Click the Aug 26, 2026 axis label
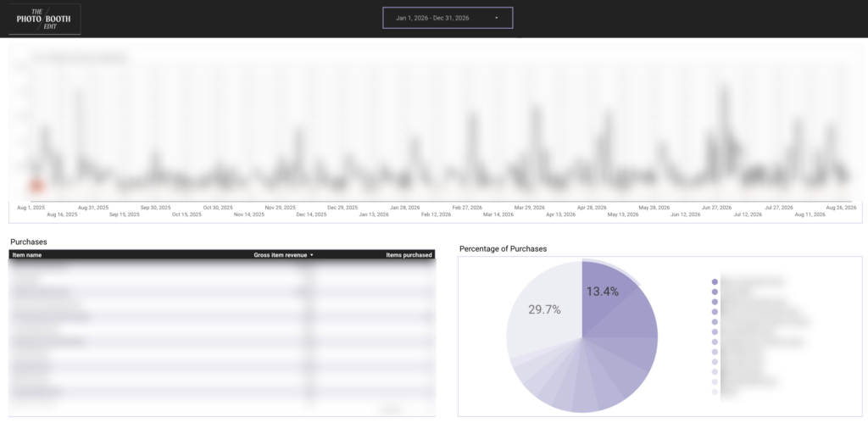The width and height of the screenshot is (868, 434). click(x=841, y=208)
